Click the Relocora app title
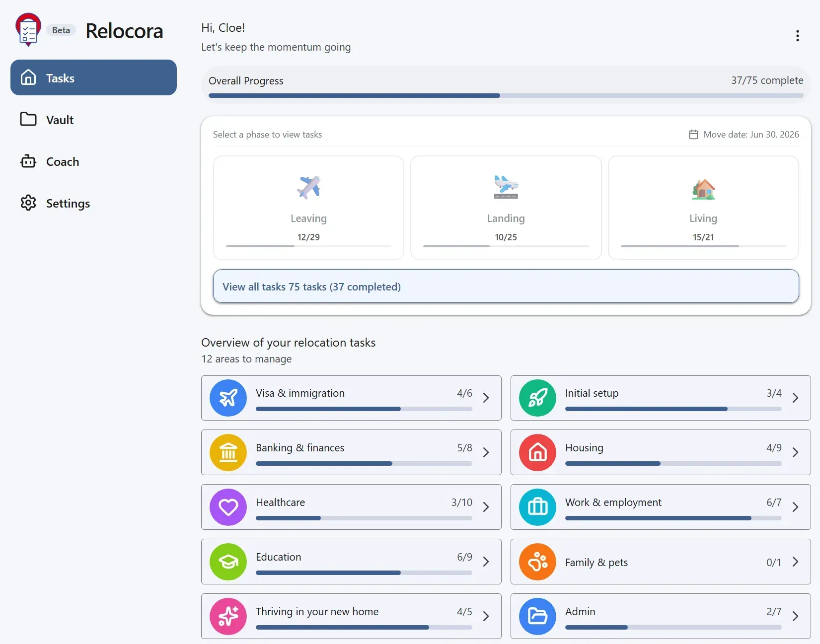820x644 pixels. 124,31
